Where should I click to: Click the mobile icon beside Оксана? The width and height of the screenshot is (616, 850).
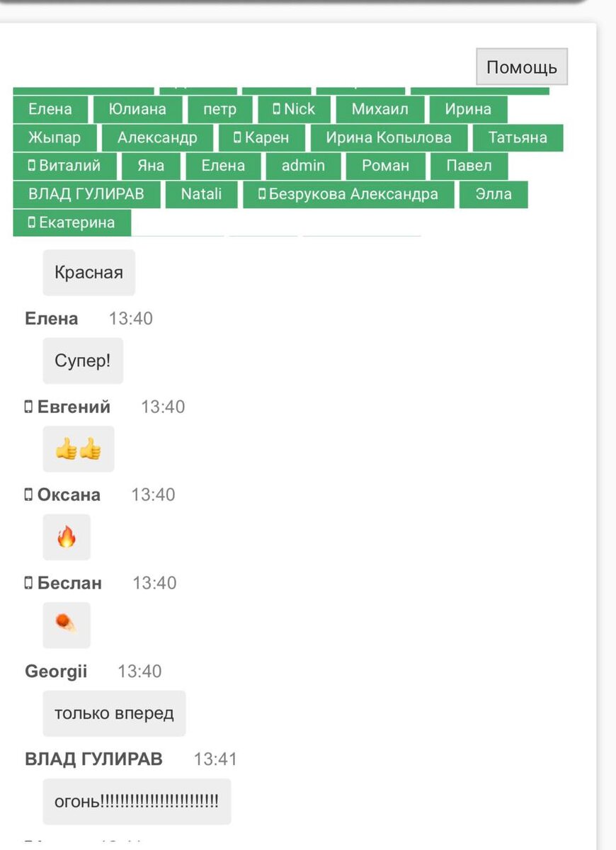(x=29, y=495)
